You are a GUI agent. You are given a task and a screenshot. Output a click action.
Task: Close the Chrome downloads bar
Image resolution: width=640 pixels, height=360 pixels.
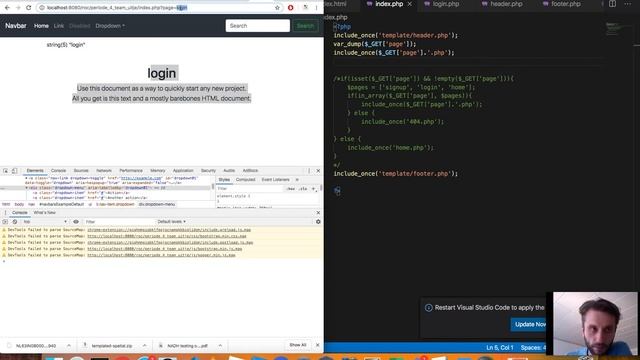pyautogui.click(x=318, y=345)
